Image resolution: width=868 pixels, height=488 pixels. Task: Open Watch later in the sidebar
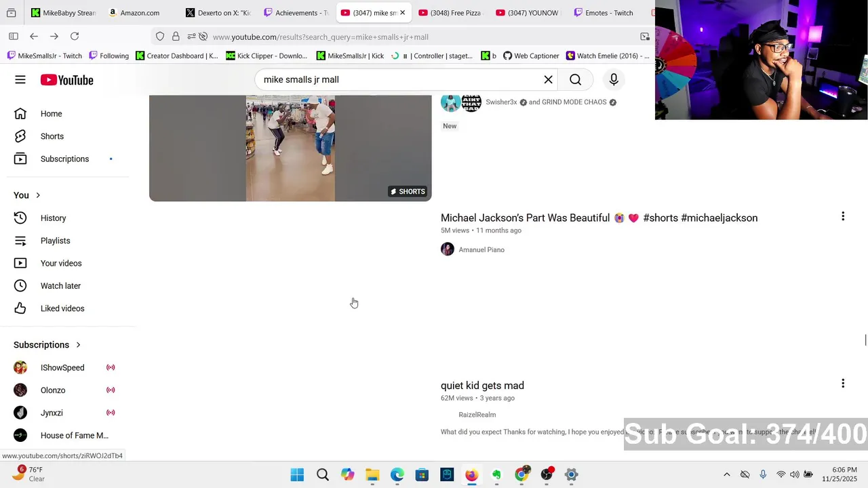(x=68, y=286)
